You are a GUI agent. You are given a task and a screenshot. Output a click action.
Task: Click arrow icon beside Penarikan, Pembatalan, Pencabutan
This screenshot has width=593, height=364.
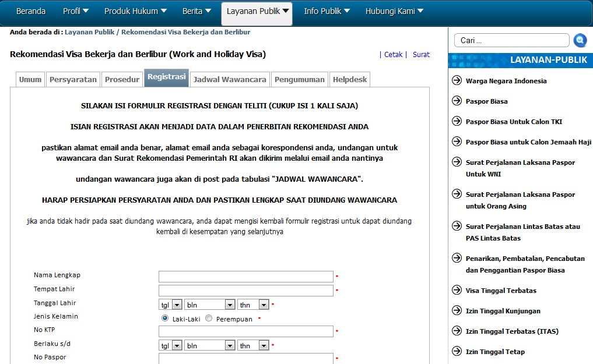(x=457, y=258)
